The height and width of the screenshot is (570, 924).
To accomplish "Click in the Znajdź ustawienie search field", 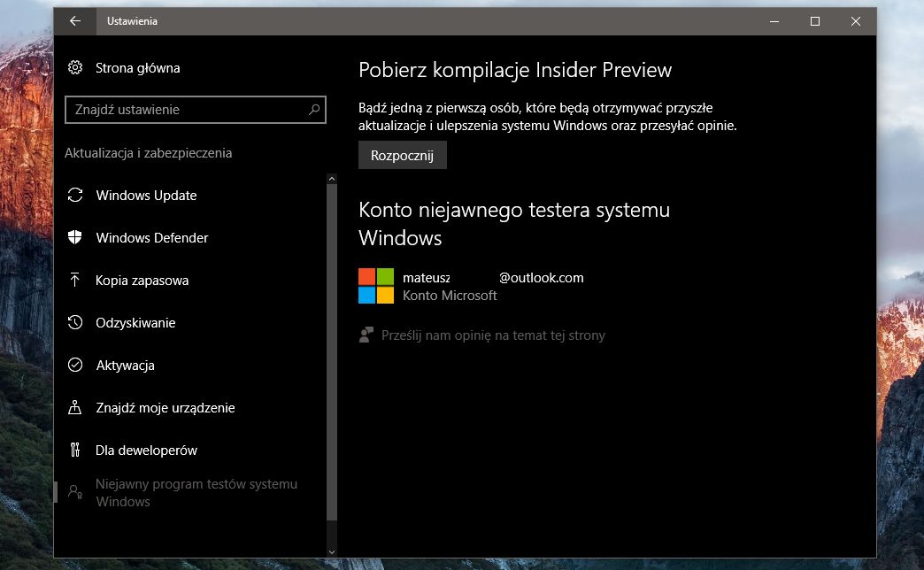I will 195,110.
